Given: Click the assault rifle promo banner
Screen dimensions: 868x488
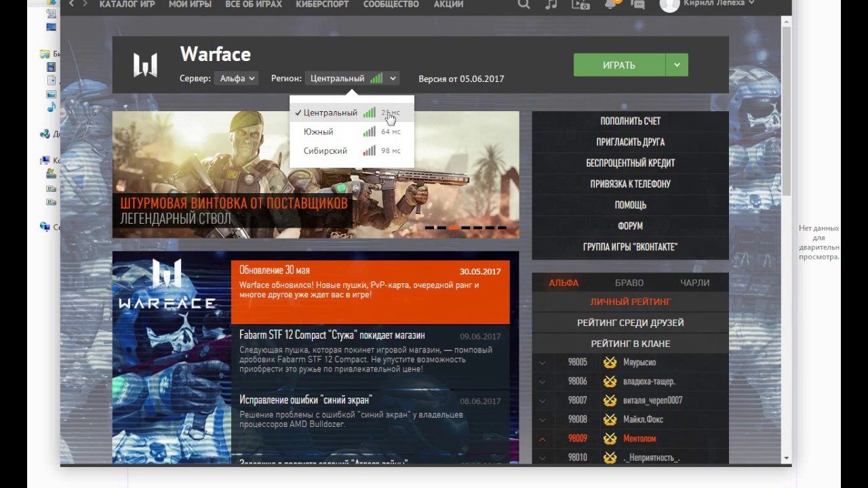Looking at the screenshot, I should [x=315, y=174].
